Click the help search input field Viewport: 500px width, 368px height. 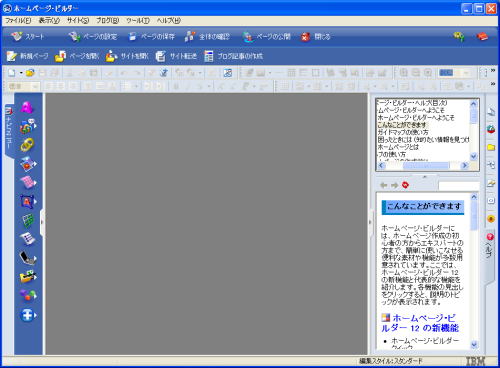tap(459, 186)
